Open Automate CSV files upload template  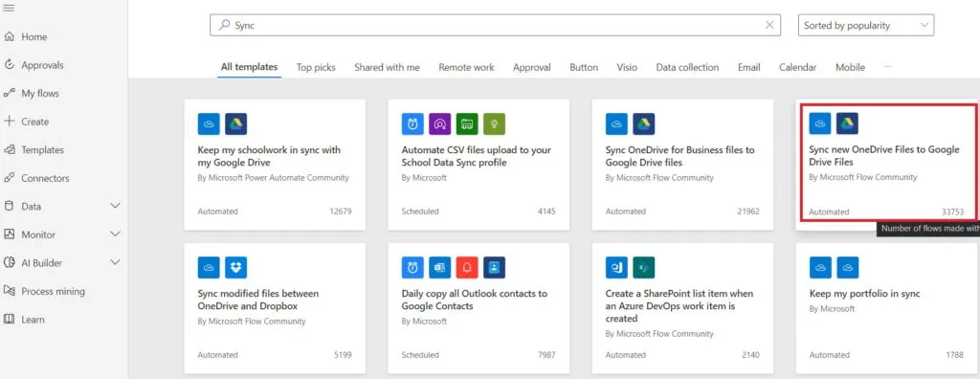point(479,165)
